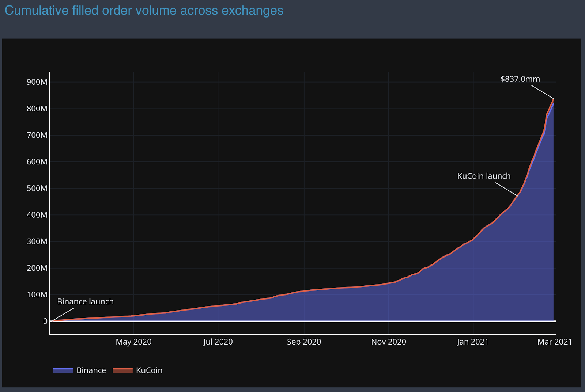Click the Mar 2021 x-axis label
585x392 pixels.
554,342
